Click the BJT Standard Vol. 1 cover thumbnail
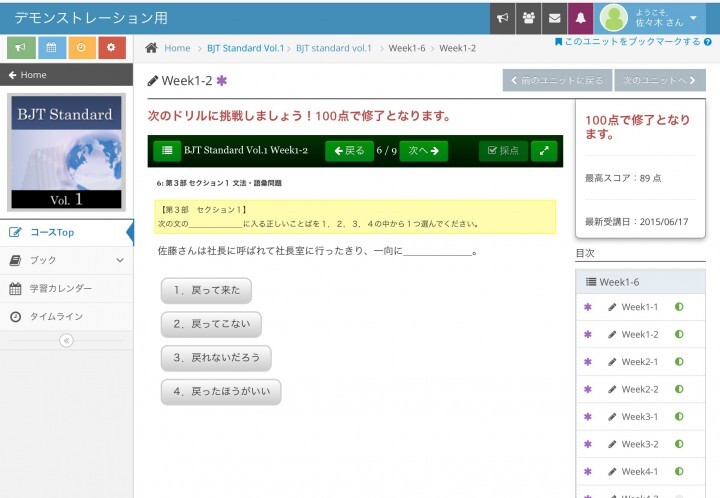Screen dimensions: 720x498 tap(67, 152)
